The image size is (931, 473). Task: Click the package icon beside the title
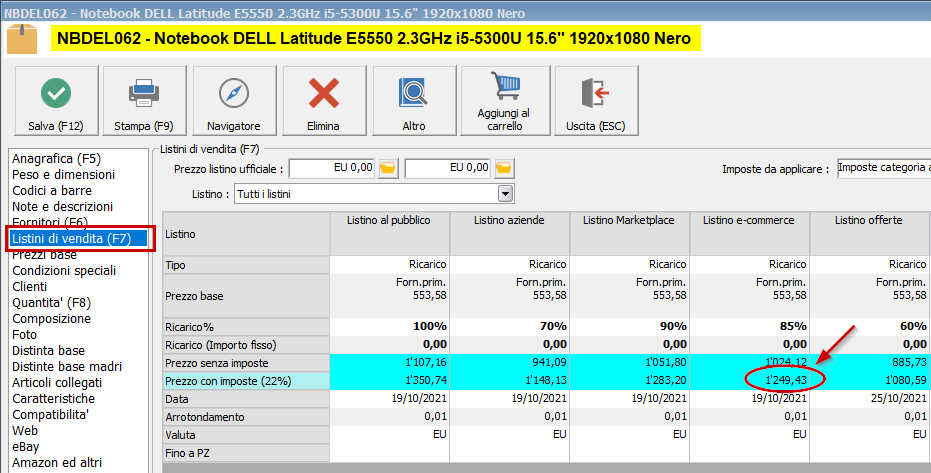pos(22,39)
